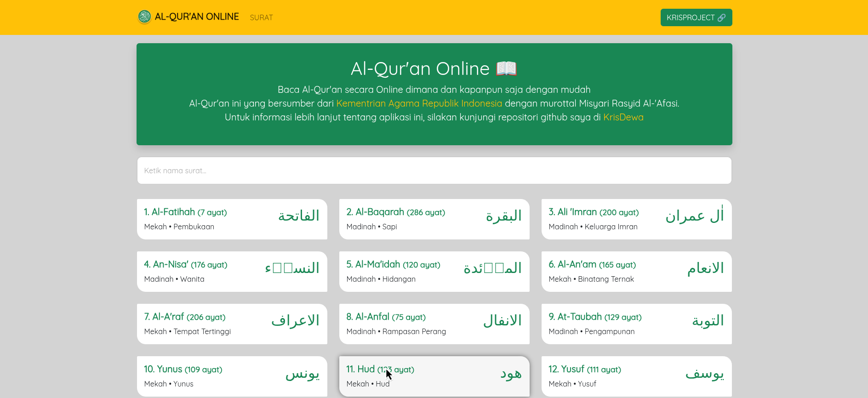Open surah 2. Al-Baqarah card
The height and width of the screenshot is (398, 868).
pyautogui.click(x=434, y=219)
